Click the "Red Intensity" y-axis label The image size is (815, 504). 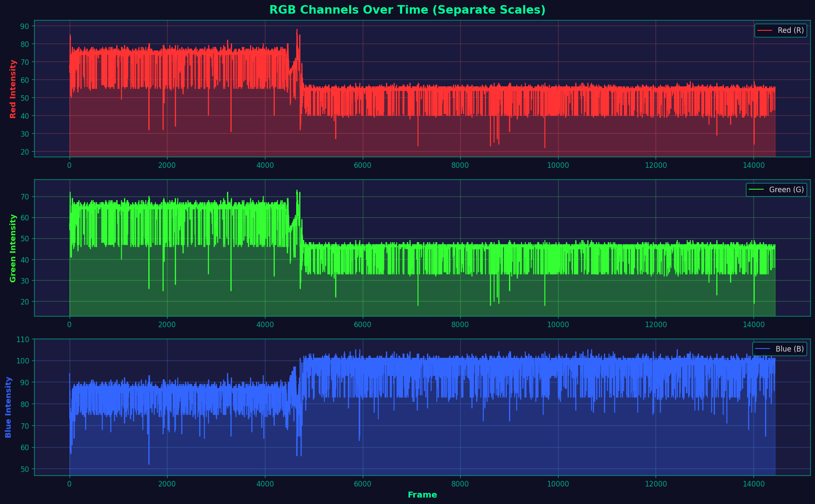[13, 89]
